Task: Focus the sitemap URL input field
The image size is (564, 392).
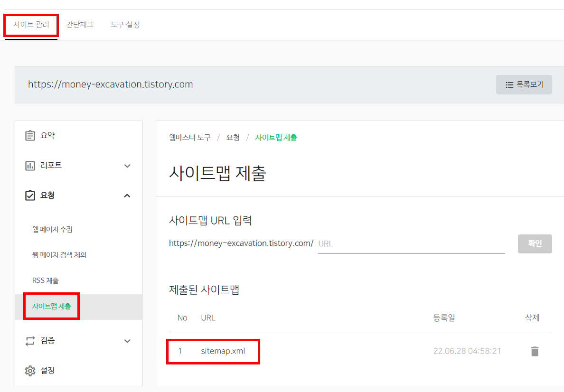Action: (411, 244)
